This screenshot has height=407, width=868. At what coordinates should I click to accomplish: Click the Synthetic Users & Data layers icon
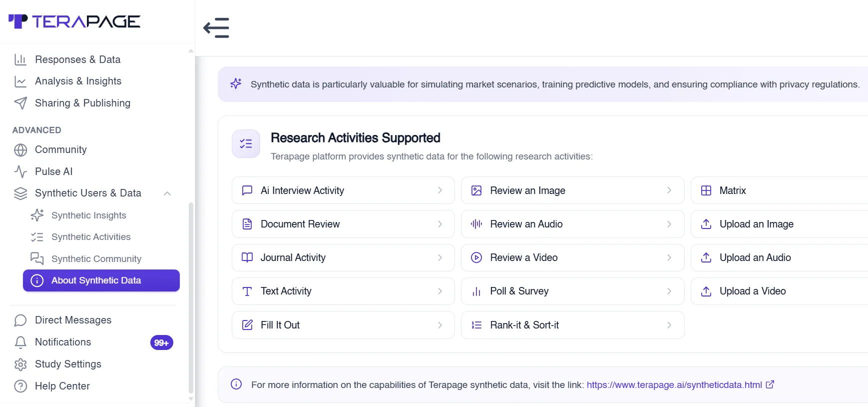click(20, 193)
